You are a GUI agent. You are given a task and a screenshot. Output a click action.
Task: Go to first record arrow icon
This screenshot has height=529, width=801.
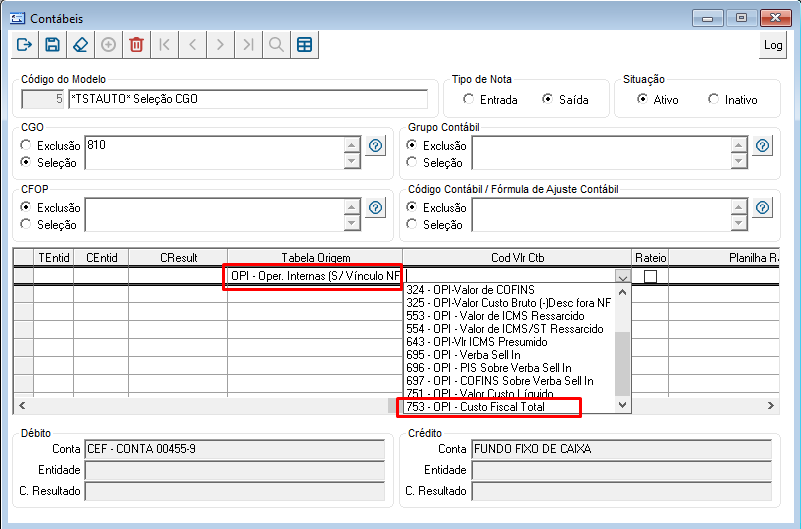(x=164, y=45)
